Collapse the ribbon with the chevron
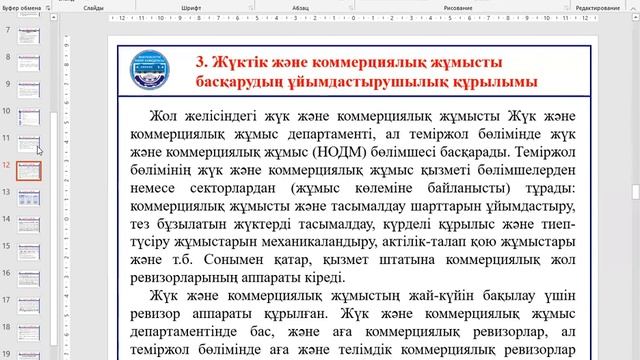The width and height of the screenshot is (640, 360). coord(634,8)
